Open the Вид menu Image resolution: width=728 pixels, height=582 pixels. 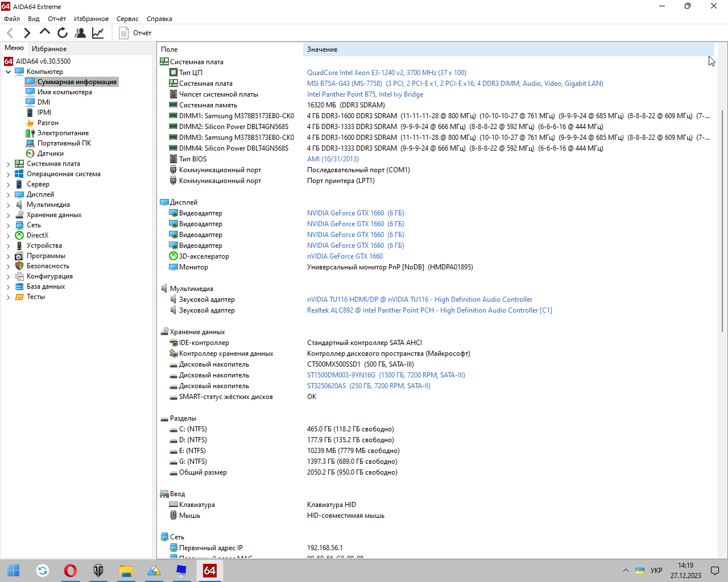(x=34, y=19)
